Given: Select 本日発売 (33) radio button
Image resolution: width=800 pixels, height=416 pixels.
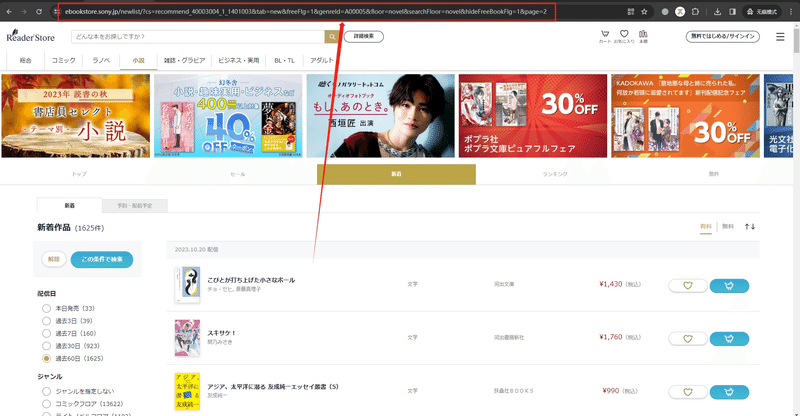Looking at the screenshot, I should [x=46, y=308].
